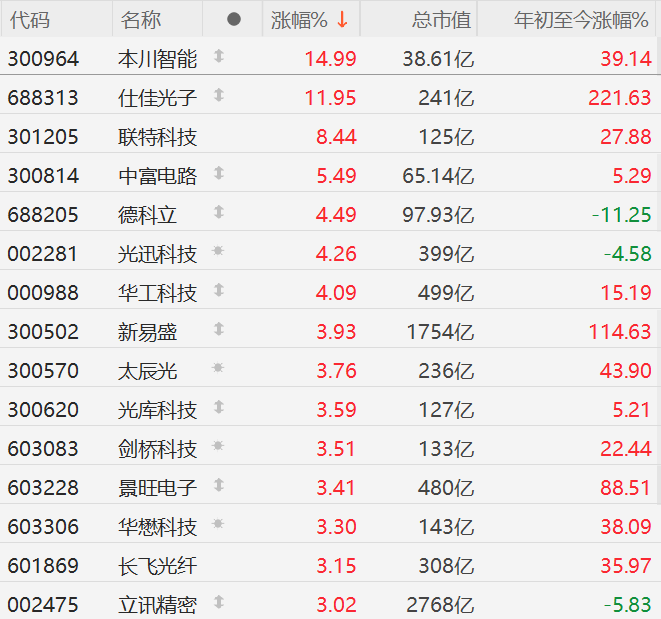Click market cap 1754亿
661x619 pixels.
441,332
